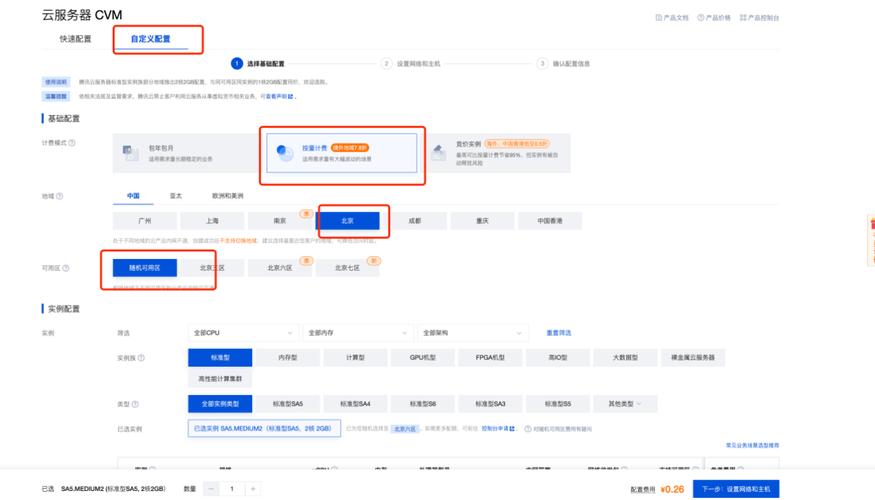The width and height of the screenshot is (875, 500).
Task: Select 北京六区 availability zone
Action: click(x=280, y=268)
